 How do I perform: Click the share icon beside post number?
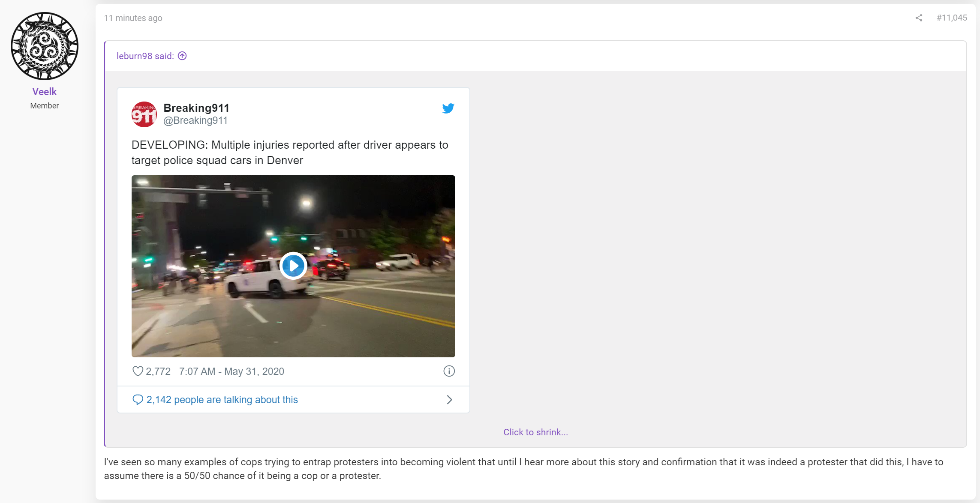coord(919,18)
